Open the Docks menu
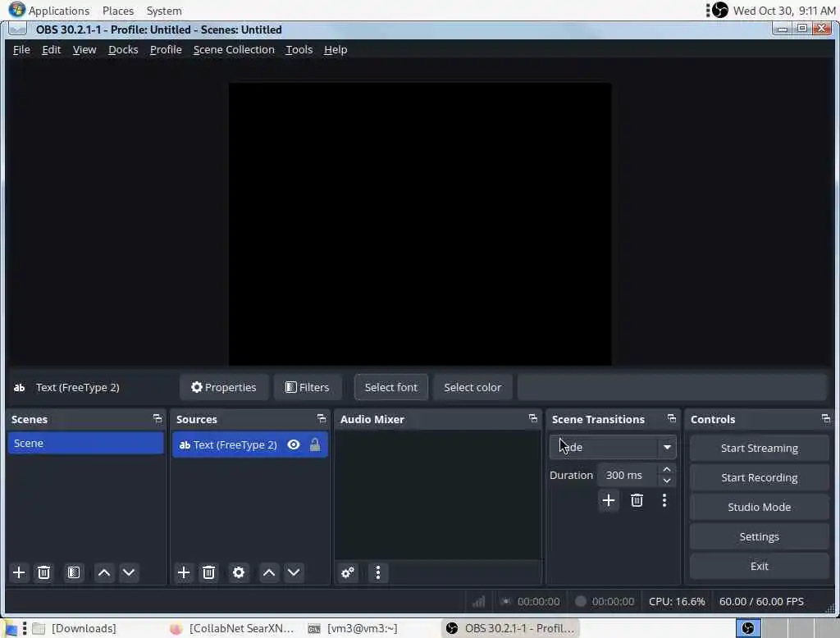 (123, 49)
